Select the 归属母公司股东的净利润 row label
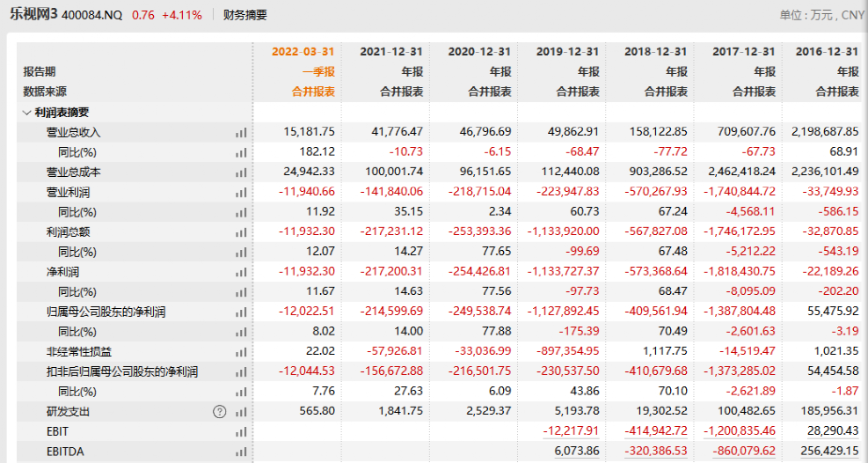The height and width of the screenshot is (463, 868). (x=106, y=312)
